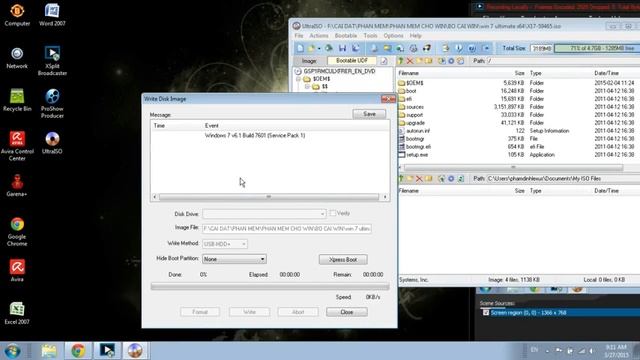Click the Image File path field
Screen dimensions: 640x360
coord(287,229)
